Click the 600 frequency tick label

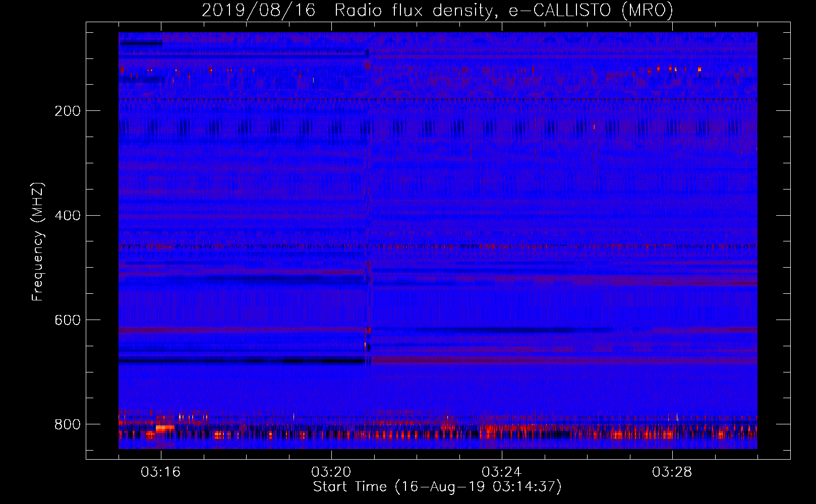tap(68, 321)
